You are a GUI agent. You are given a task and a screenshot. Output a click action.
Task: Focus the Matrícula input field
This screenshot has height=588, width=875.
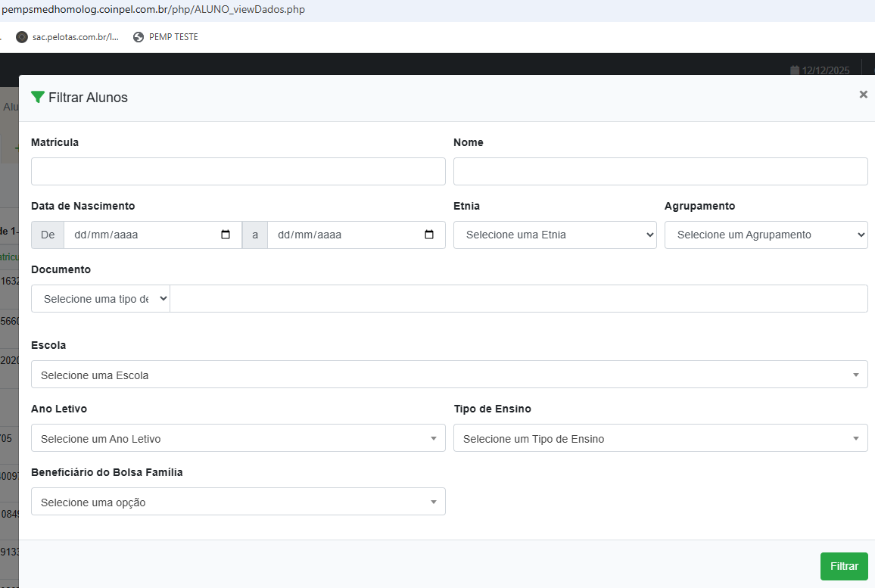click(x=238, y=171)
